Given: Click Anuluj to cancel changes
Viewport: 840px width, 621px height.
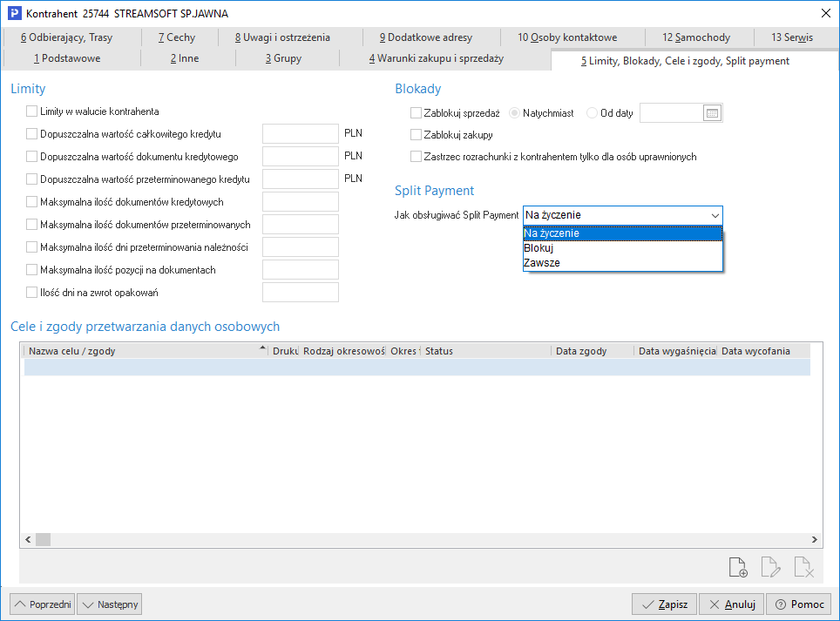Looking at the screenshot, I should point(731,604).
